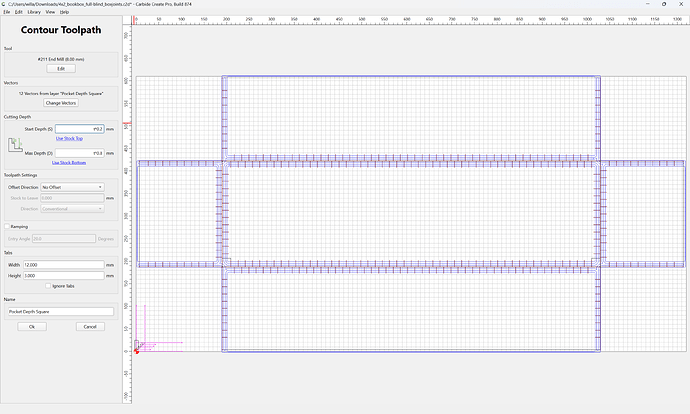
Task: Open the Offset Direction dropdown
Action: tap(73, 187)
